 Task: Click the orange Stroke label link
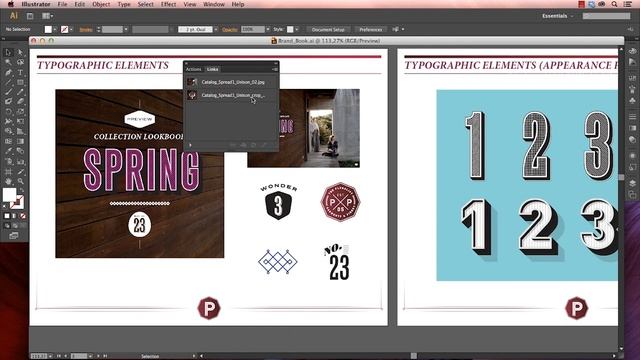(x=86, y=30)
